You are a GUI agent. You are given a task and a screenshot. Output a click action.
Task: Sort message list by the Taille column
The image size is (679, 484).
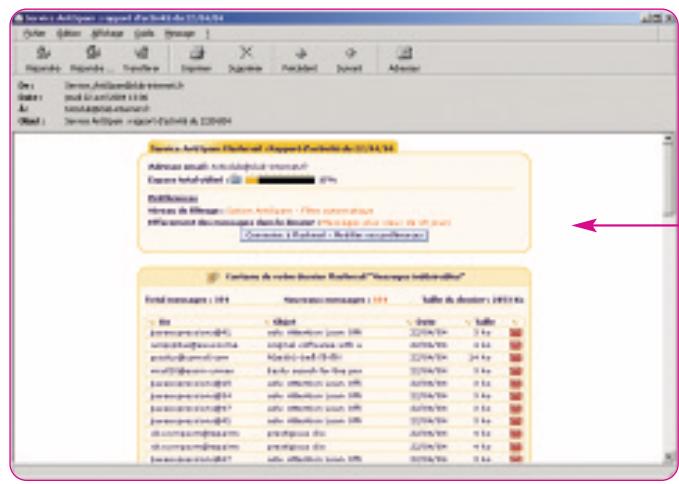pos(485,320)
